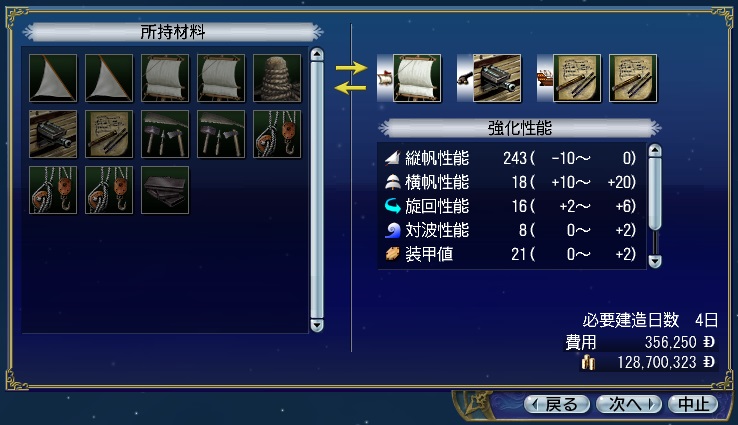738x425 pixels.
Task: Select the coiled rope material icon
Action: click(277, 78)
